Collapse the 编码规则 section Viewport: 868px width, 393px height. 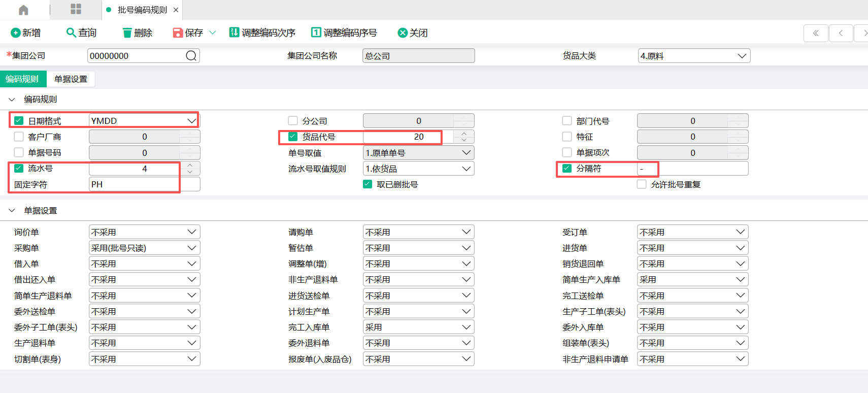coord(12,100)
